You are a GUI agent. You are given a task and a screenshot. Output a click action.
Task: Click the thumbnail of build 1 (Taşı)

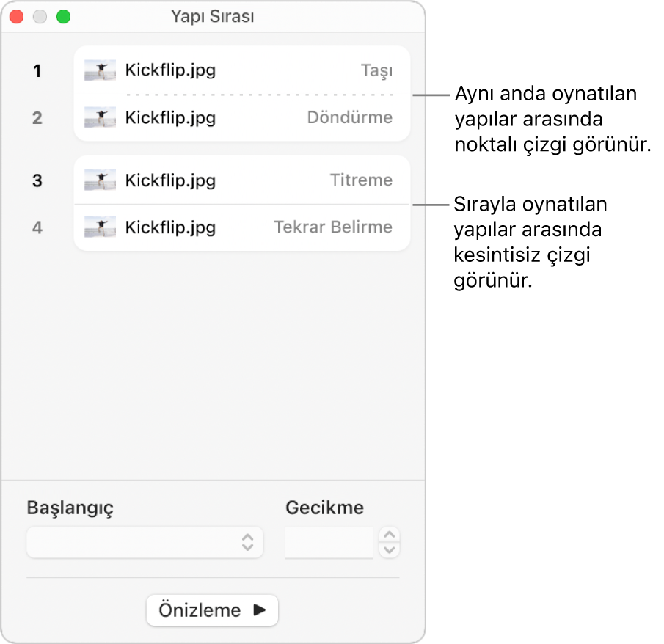pyautogui.click(x=100, y=70)
